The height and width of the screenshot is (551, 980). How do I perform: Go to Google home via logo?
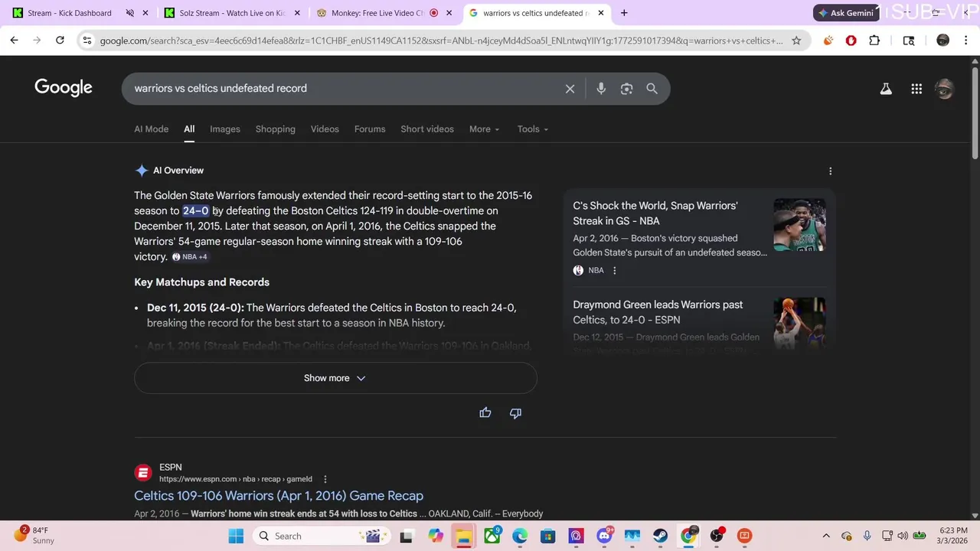[64, 88]
